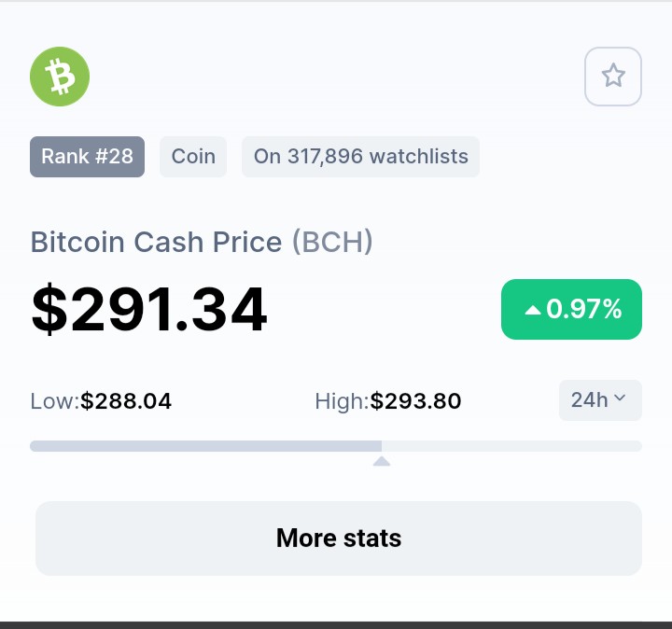Click the $291.34 price value

coord(149,309)
